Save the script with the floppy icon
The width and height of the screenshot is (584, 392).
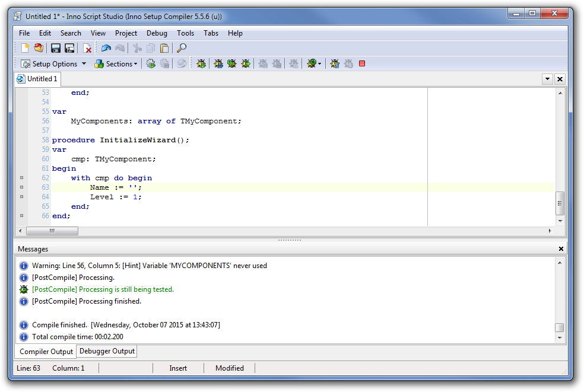pos(56,48)
